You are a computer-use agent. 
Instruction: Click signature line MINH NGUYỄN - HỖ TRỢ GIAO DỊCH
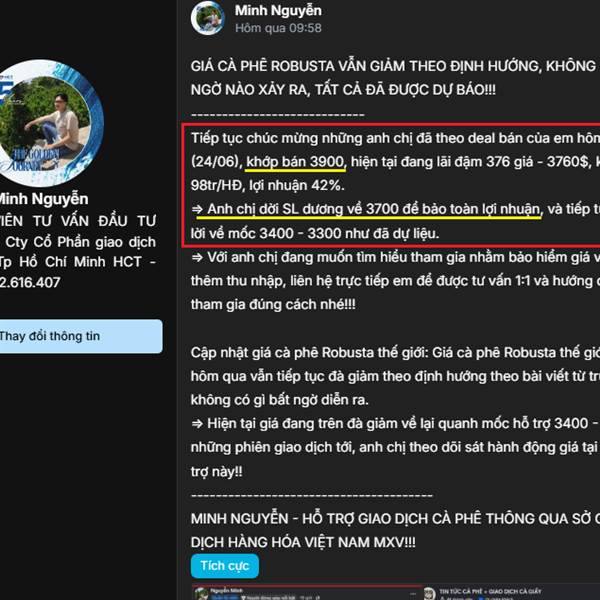coord(395,530)
